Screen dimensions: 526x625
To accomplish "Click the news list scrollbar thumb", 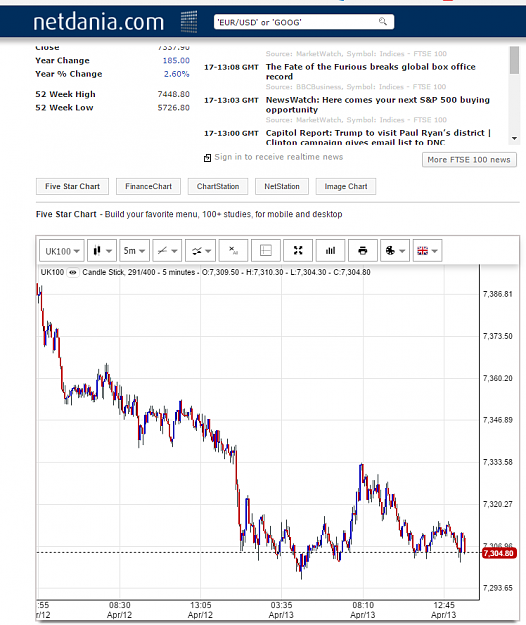I will pos(514,60).
